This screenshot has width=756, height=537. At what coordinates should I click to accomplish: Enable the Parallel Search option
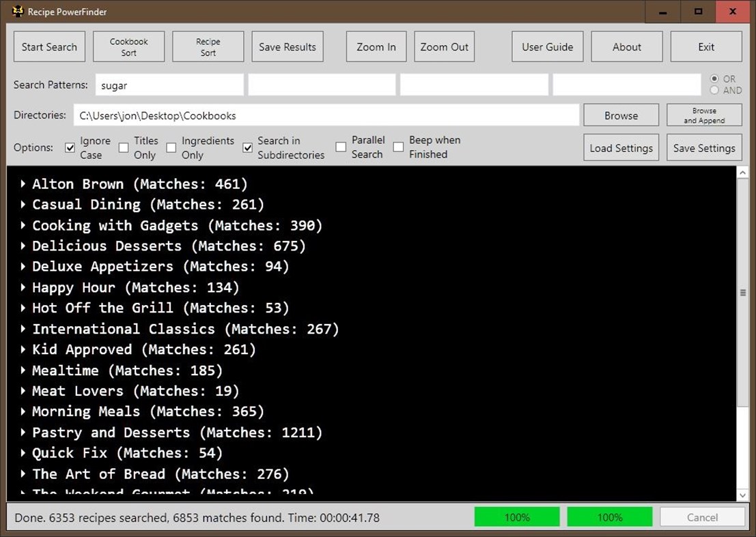pos(339,147)
